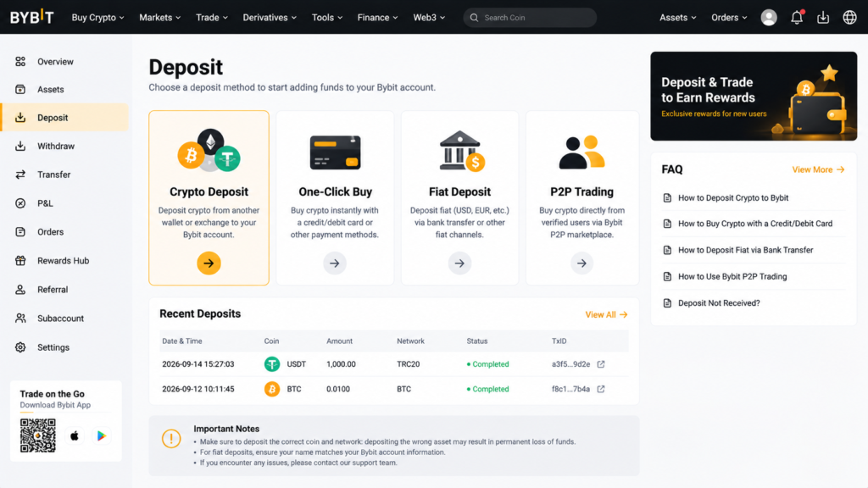868x488 pixels.
Task: Open How to Deposit Fiat via Bank Transfer
Action: click(x=746, y=250)
